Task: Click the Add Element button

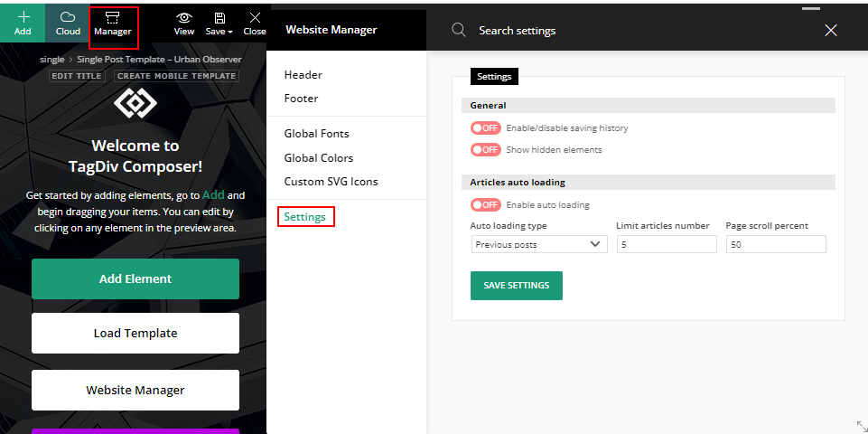Action: coord(135,278)
